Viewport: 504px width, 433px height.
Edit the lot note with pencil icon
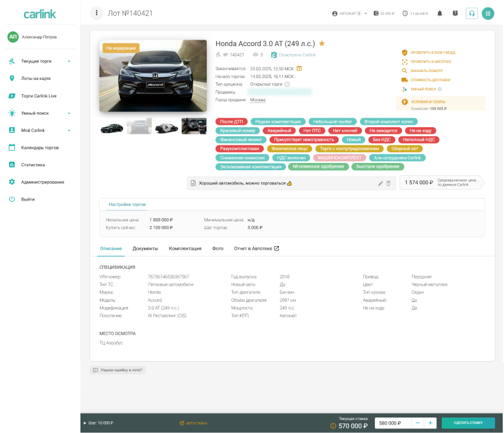[x=381, y=184]
